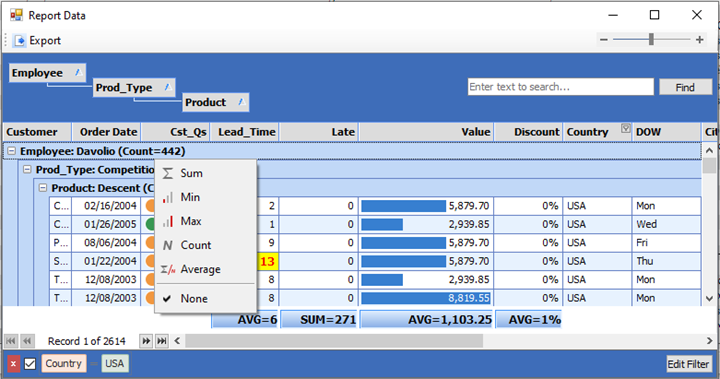Click the Find button

685,87
